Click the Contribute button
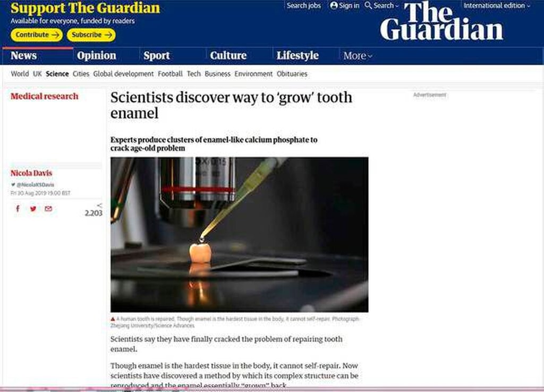Viewport: 544px width, 392px height. point(37,35)
